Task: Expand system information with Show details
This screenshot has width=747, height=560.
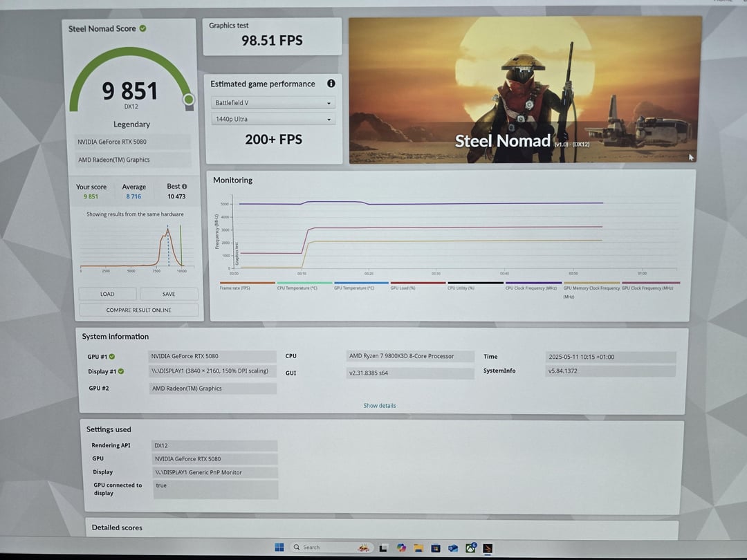Action: (380, 406)
